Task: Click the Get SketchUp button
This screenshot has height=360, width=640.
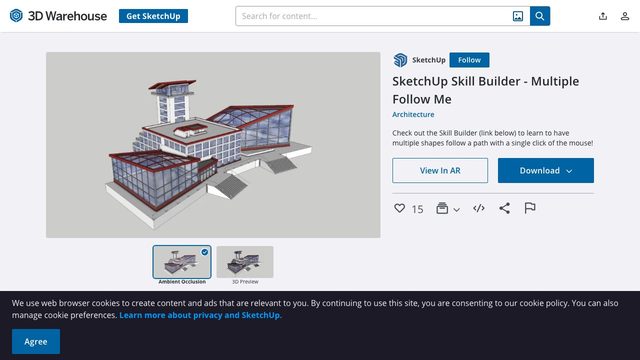Action: click(153, 16)
